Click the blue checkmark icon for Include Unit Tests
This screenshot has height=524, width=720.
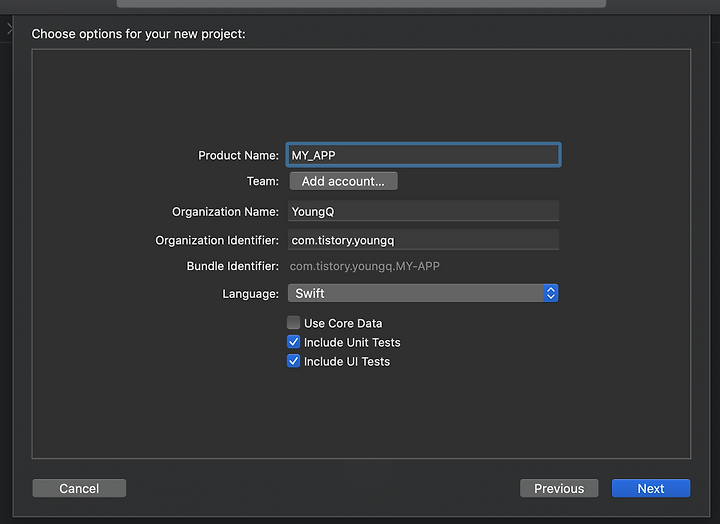coord(293,342)
